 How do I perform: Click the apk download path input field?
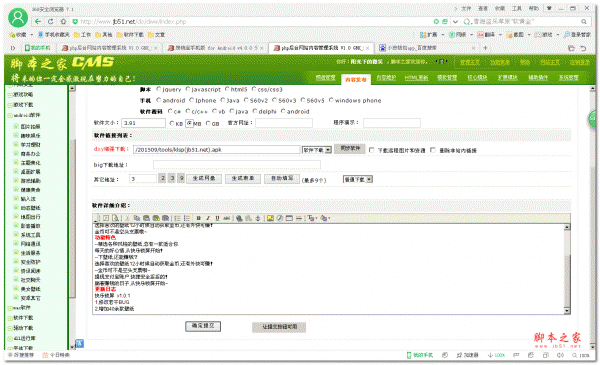click(217, 150)
